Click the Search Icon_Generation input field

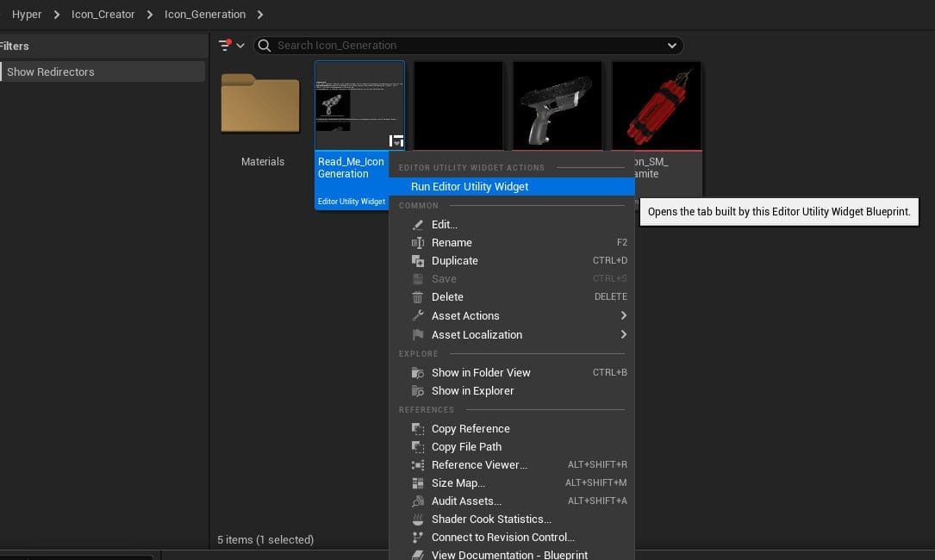[x=465, y=46]
